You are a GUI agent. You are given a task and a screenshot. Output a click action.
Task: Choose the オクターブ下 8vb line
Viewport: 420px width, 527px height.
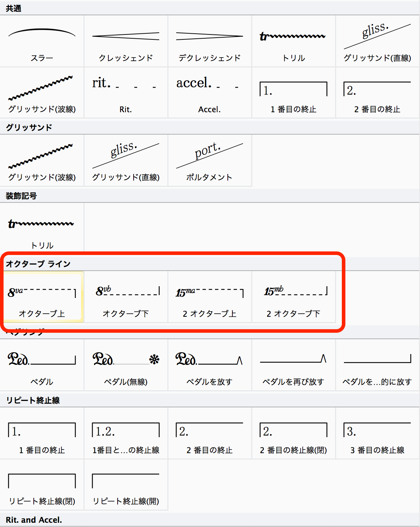pyautogui.click(x=126, y=297)
